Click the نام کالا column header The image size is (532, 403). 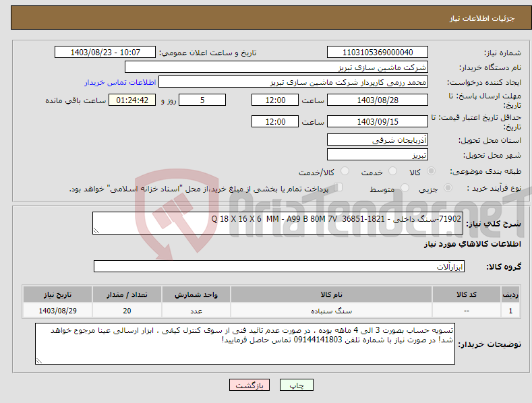coord(331,294)
